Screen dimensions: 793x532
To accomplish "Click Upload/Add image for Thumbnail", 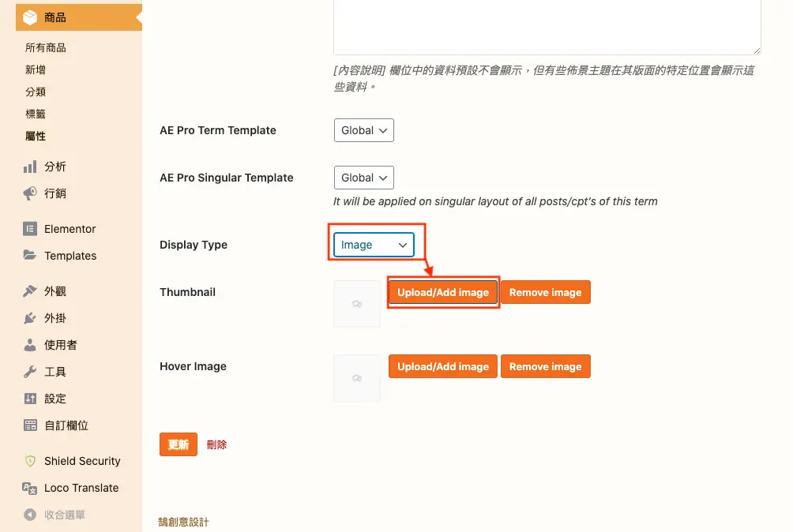I will [443, 292].
